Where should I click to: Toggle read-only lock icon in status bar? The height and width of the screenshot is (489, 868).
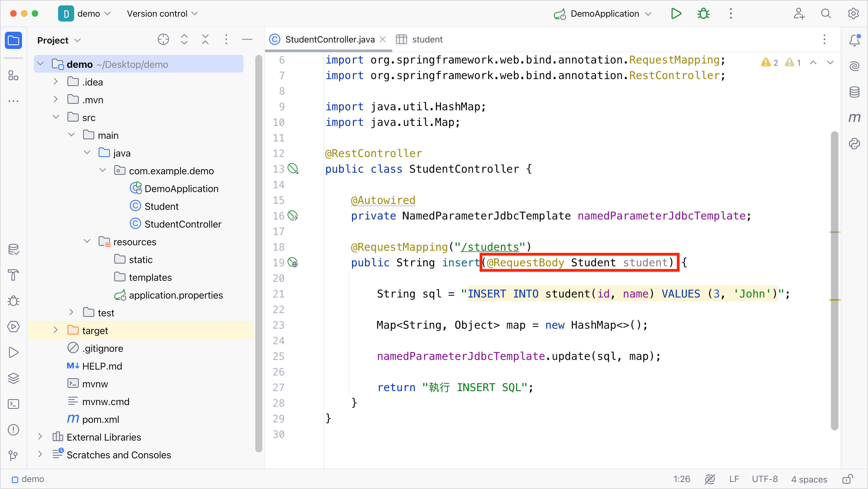point(847,479)
